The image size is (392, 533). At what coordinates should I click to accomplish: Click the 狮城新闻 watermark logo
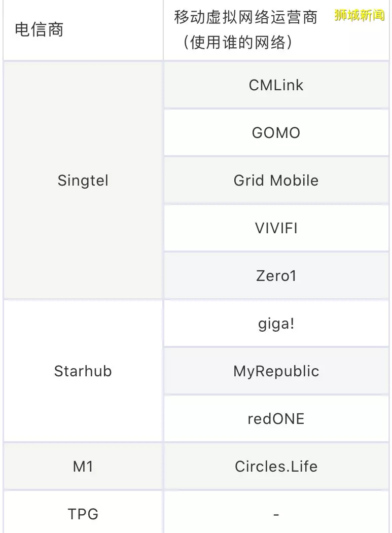[x=360, y=15]
